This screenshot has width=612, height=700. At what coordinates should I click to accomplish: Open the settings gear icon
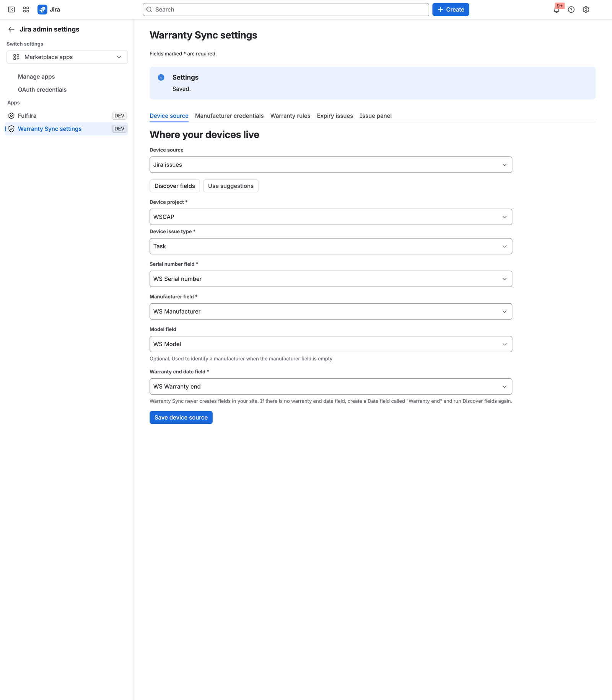click(586, 10)
